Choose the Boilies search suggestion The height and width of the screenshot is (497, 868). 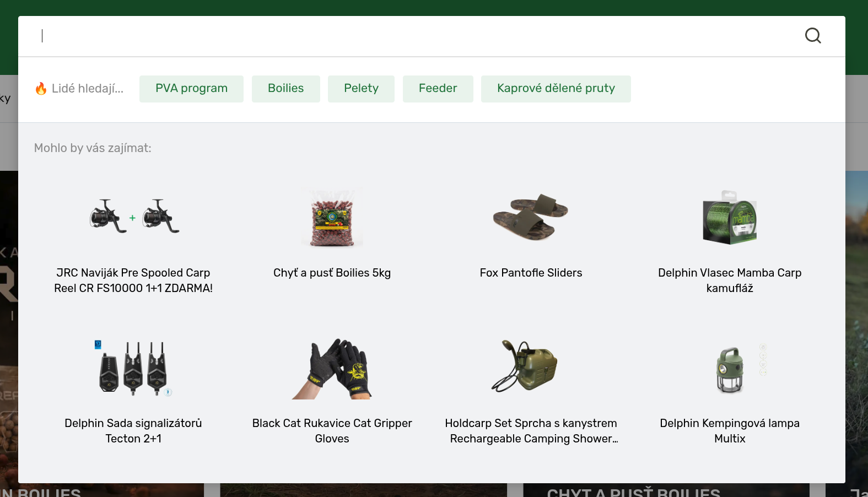pos(285,89)
